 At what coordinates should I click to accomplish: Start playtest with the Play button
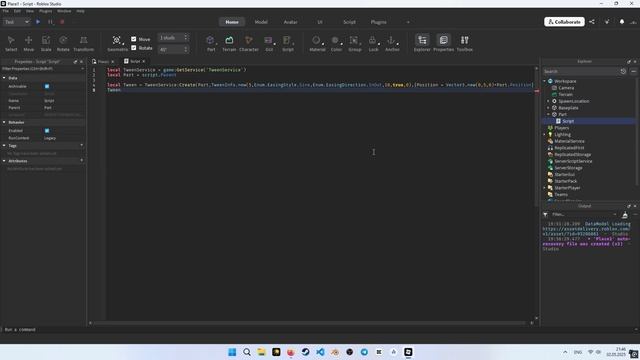pos(38,22)
